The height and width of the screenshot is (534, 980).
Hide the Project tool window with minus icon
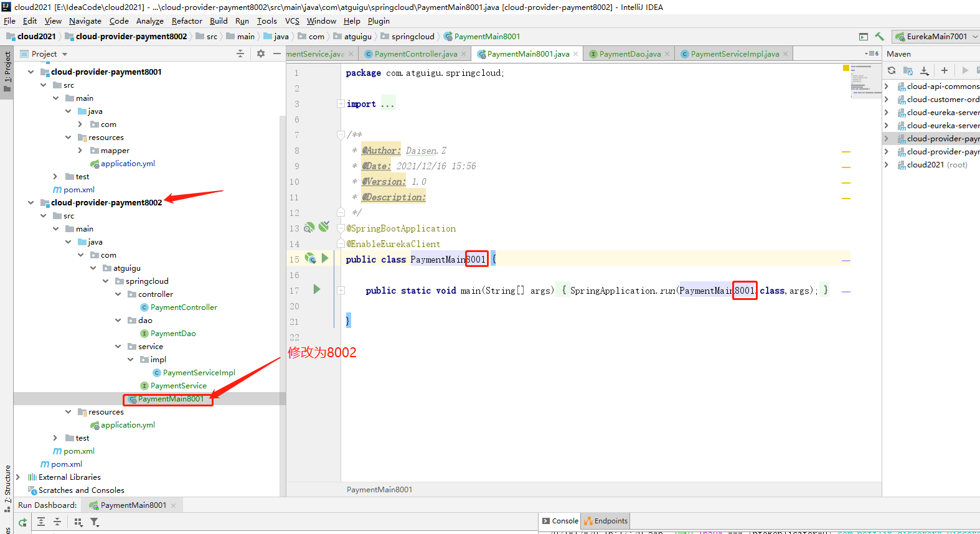pyautogui.click(x=277, y=54)
